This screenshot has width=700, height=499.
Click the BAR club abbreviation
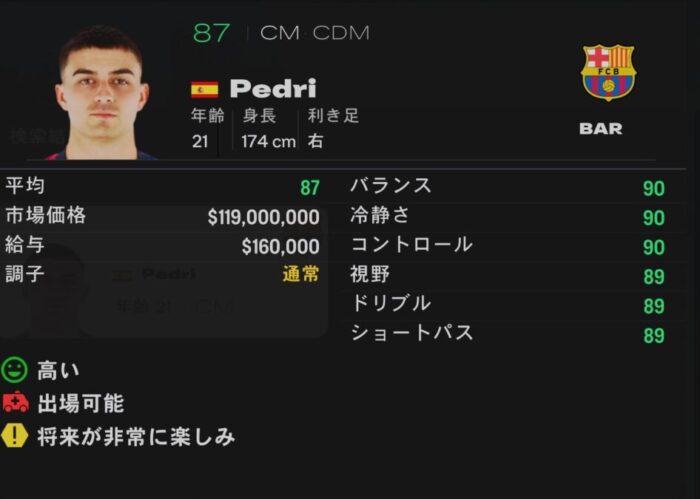pyautogui.click(x=600, y=129)
